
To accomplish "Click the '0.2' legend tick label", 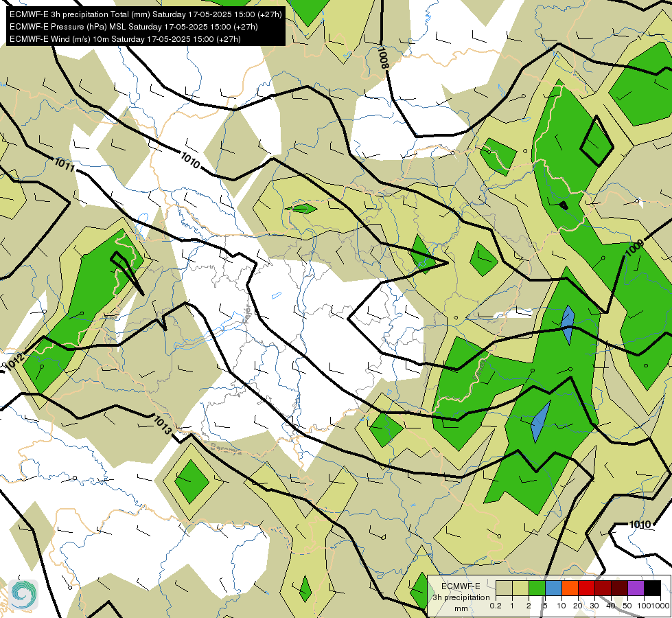I will [x=496, y=606].
